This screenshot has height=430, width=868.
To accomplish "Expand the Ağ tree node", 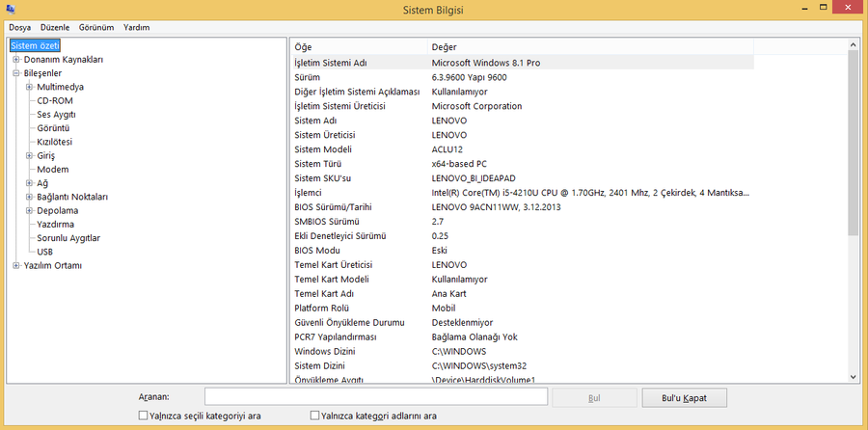I will (29, 183).
